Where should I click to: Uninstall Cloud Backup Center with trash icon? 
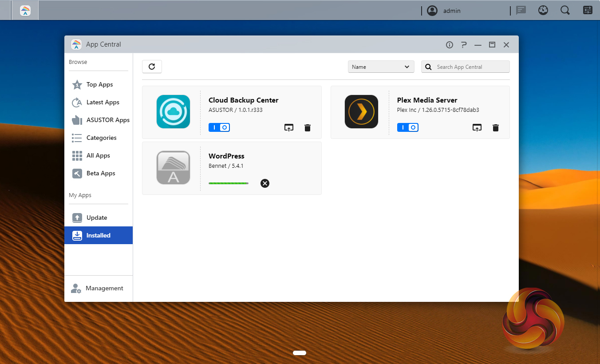point(308,128)
